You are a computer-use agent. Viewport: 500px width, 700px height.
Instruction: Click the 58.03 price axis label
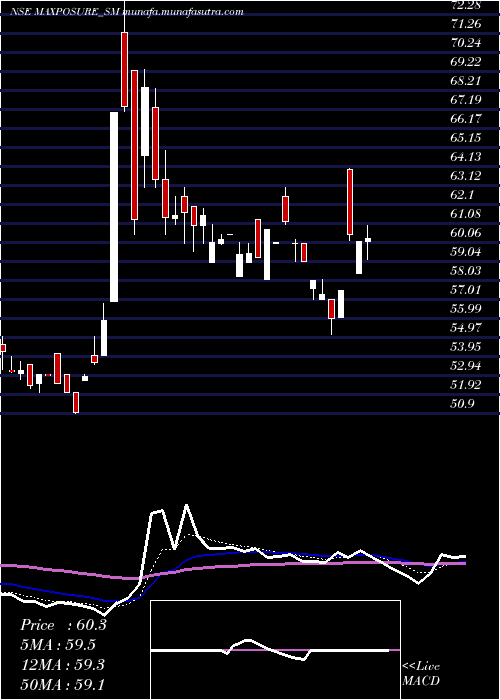click(x=466, y=271)
